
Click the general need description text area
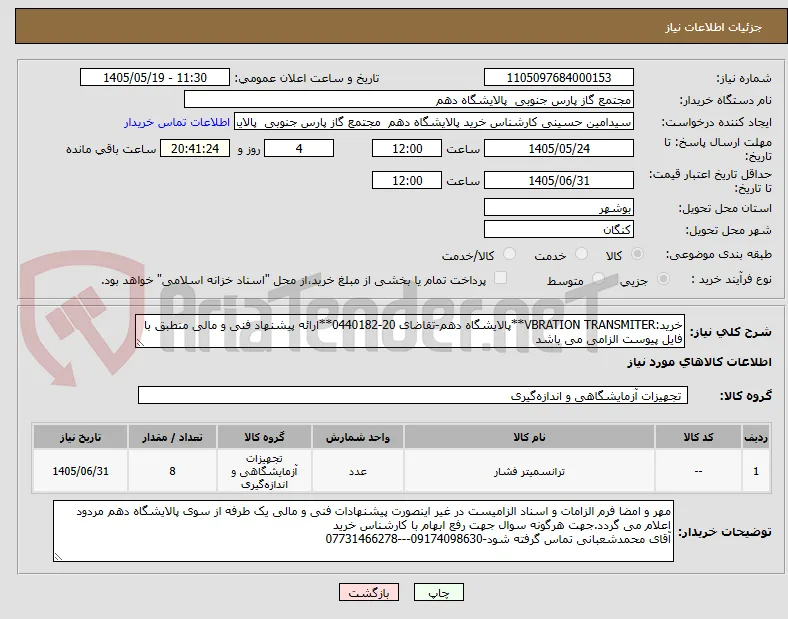point(410,332)
